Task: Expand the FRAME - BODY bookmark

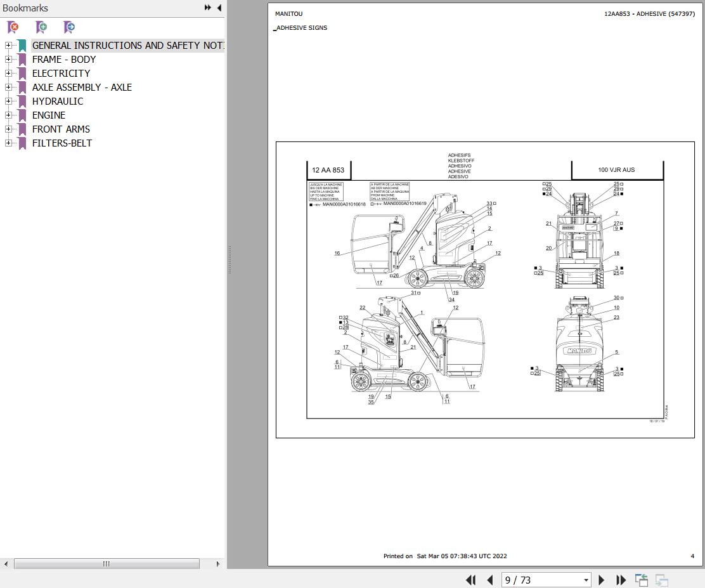Action: point(8,59)
